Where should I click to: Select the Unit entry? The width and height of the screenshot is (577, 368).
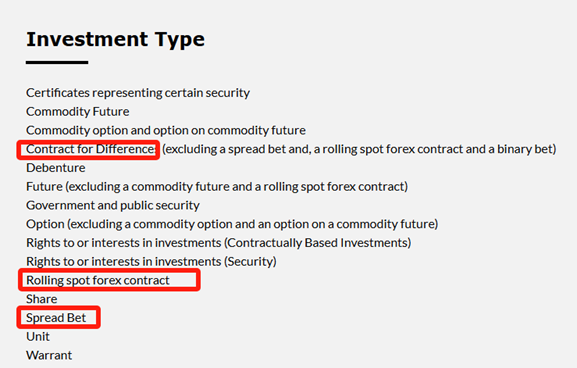38,337
